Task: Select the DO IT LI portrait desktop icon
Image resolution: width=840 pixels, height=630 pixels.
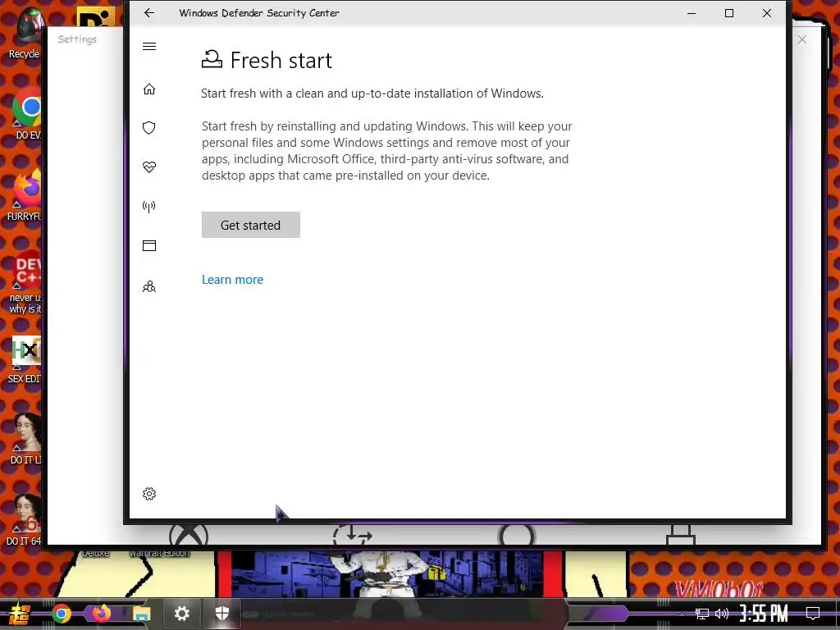Action: pyautogui.click(x=25, y=440)
